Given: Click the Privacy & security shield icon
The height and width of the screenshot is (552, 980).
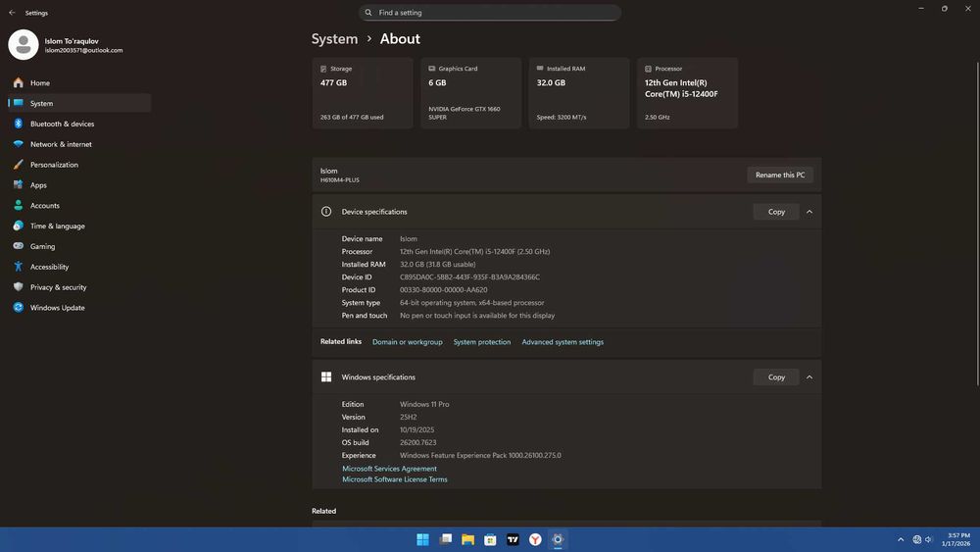Looking at the screenshot, I should click(18, 287).
